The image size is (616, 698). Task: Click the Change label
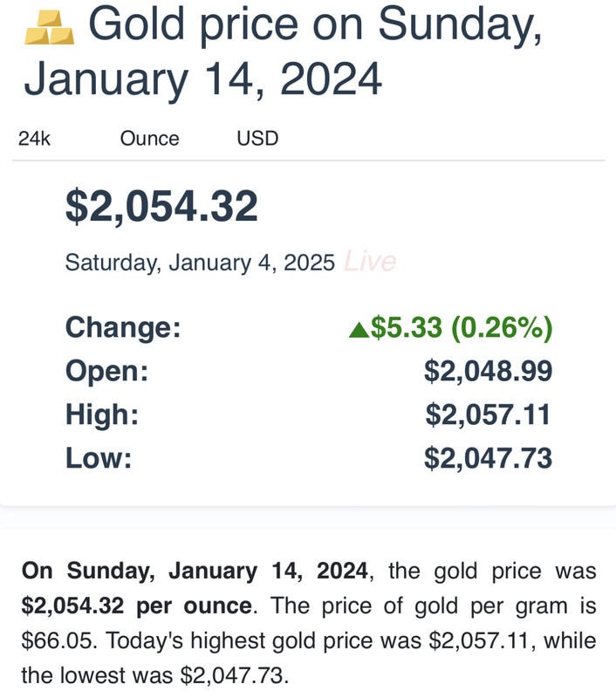coord(123,328)
